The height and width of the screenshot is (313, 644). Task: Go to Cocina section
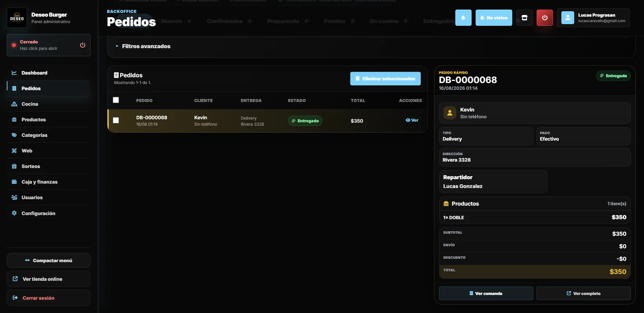(x=48, y=104)
